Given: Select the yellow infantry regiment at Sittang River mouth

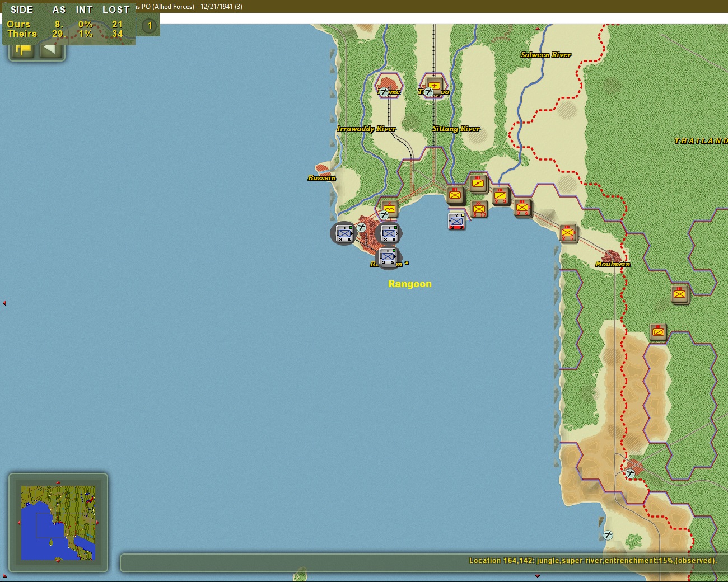Looking at the screenshot, I should (455, 195).
